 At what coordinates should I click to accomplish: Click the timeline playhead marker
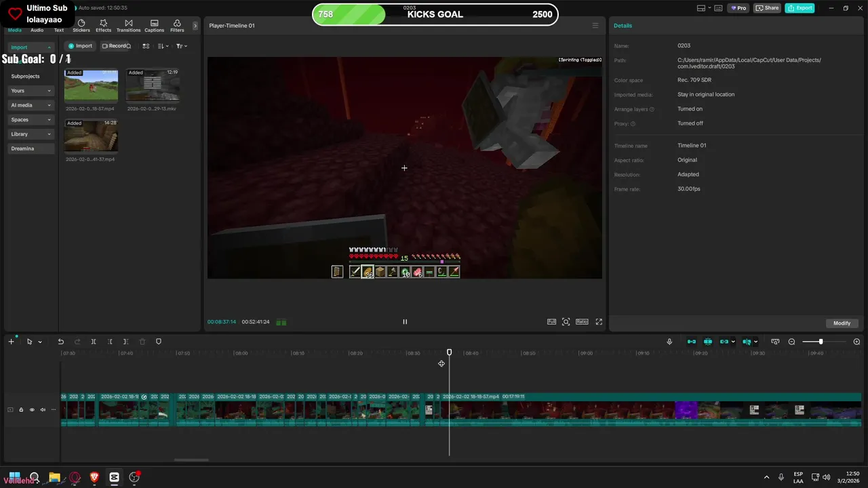point(449,352)
